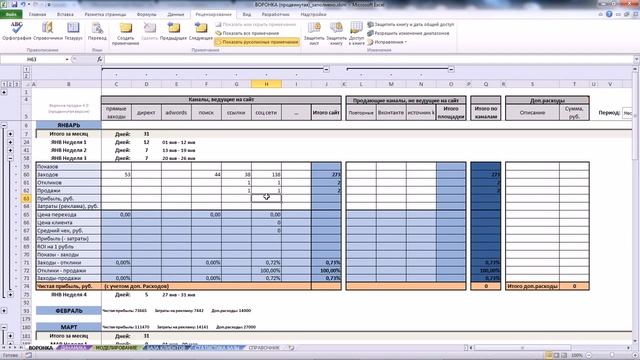640x360 pixels.
Task: Select the МОДЕЛИРОВАНИЕ sheet tab
Action: [x=116, y=348]
